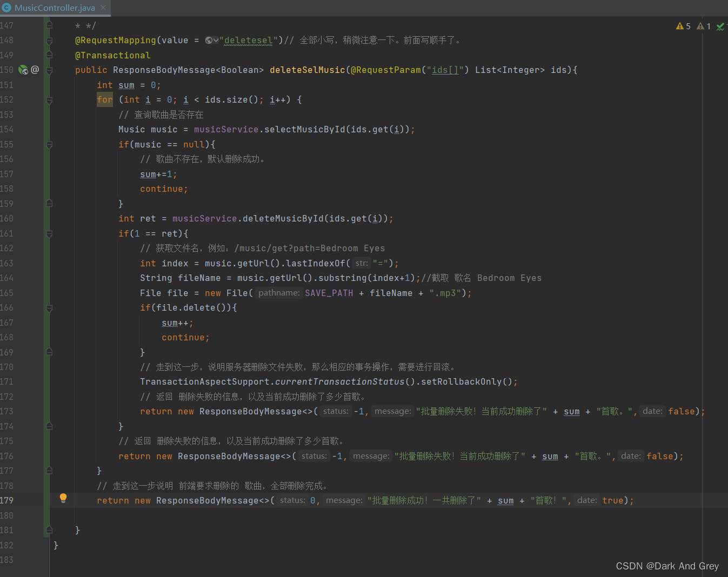Collapse the deleteSelMusic method at line 150
728x577 pixels.
coord(49,70)
